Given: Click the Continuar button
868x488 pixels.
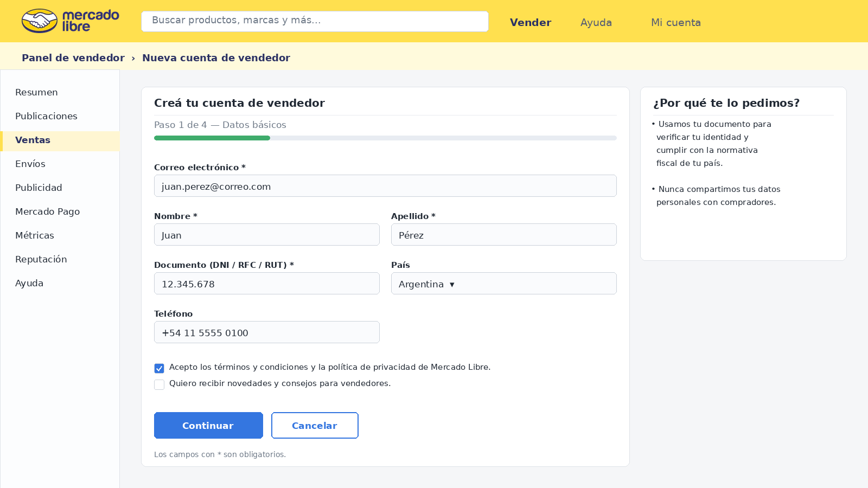Looking at the screenshot, I should click(x=208, y=426).
